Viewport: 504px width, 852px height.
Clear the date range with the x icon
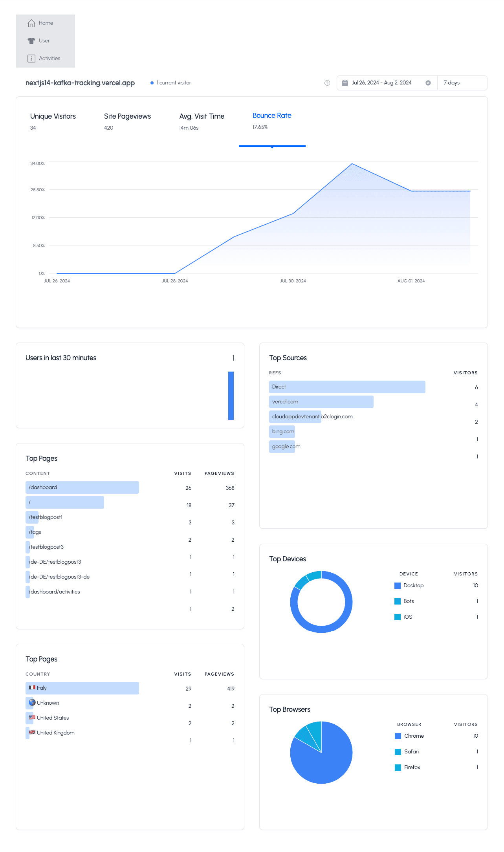pyautogui.click(x=428, y=83)
